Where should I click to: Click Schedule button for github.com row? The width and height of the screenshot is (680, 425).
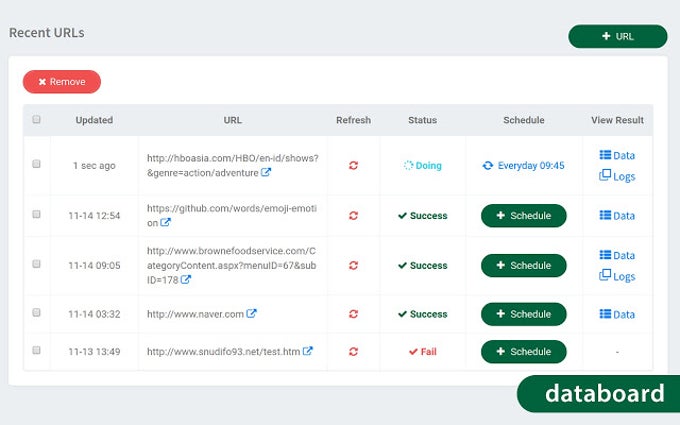click(x=523, y=216)
